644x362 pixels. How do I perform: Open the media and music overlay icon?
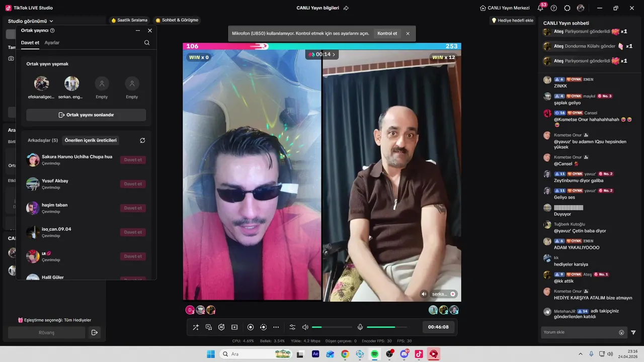pyautogui.click(x=209, y=327)
